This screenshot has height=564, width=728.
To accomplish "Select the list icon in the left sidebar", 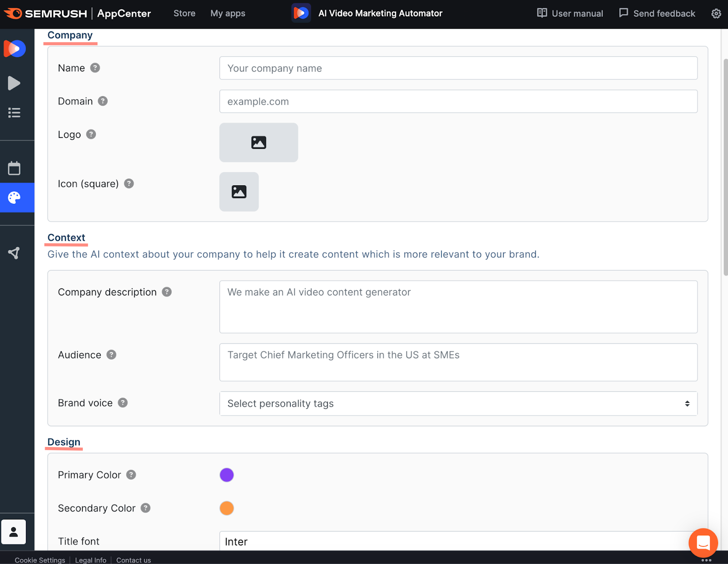I will [14, 112].
